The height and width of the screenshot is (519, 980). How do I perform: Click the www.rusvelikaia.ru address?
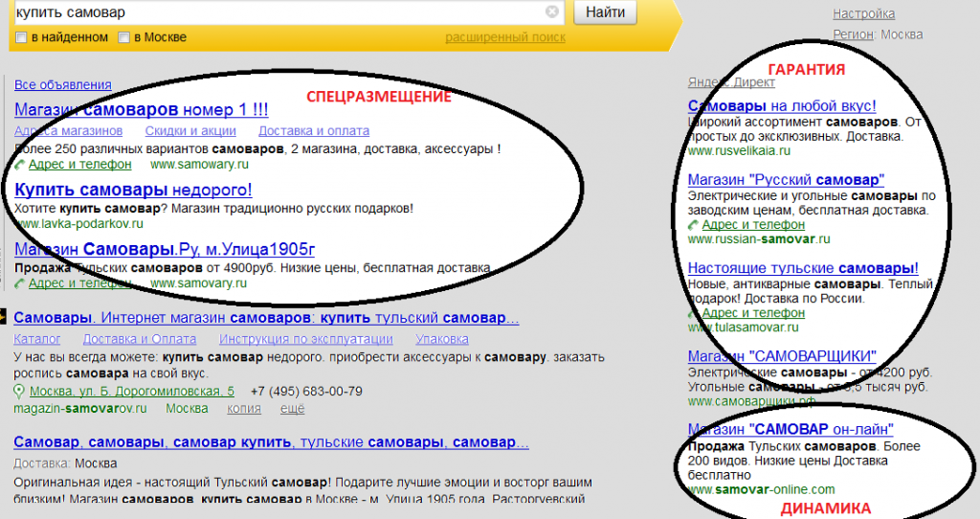click(x=739, y=150)
